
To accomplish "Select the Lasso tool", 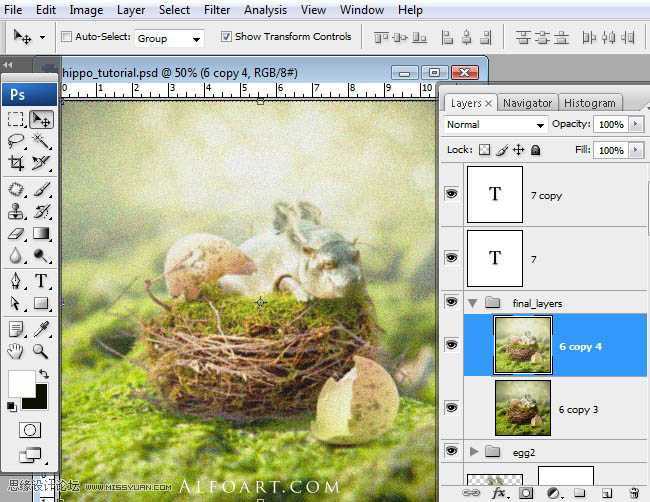I will click(16, 141).
